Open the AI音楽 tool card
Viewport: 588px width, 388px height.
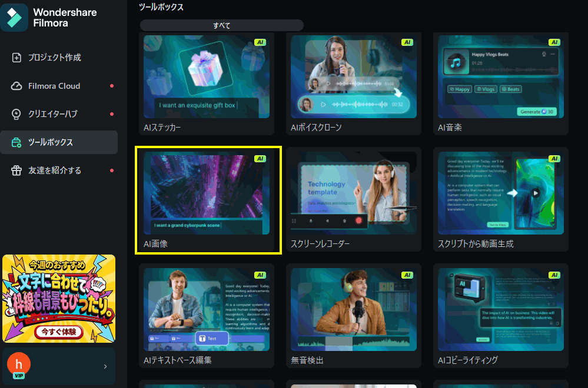501,83
